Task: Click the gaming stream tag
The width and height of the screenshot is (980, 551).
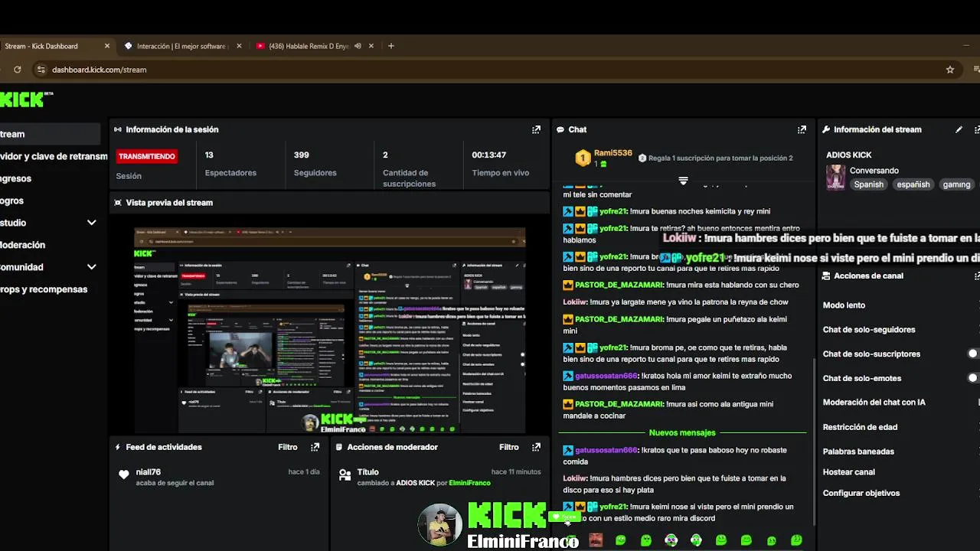Action: point(956,184)
